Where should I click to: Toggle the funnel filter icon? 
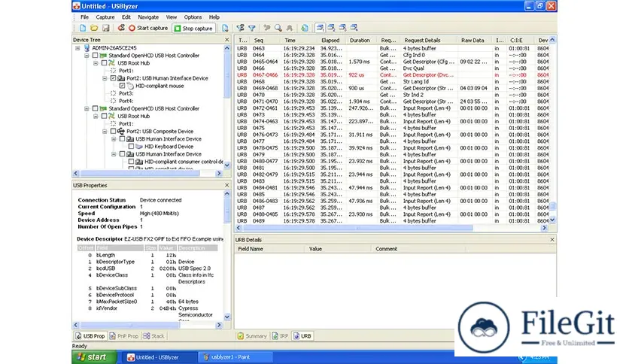coord(252,28)
